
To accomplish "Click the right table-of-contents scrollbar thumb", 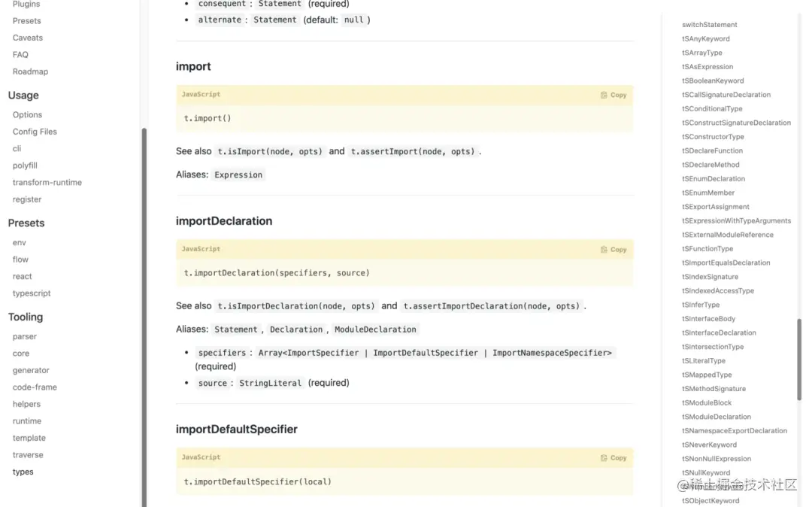I will pos(799,360).
